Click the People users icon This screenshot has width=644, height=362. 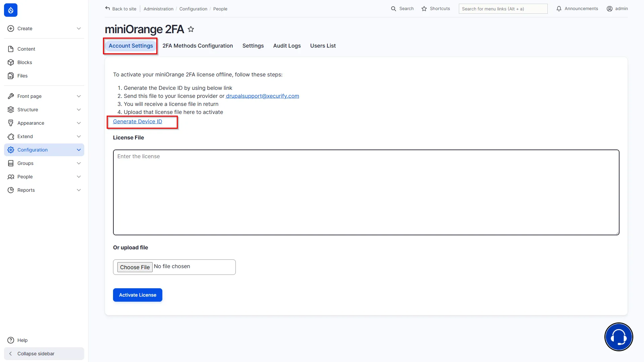(11, 177)
